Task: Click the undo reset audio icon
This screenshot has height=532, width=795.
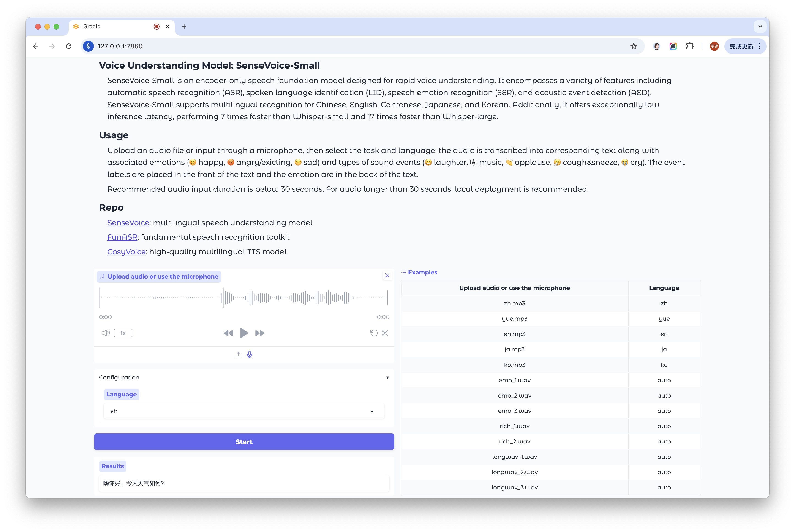Action: pyautogui.click(x=373, y=333)
